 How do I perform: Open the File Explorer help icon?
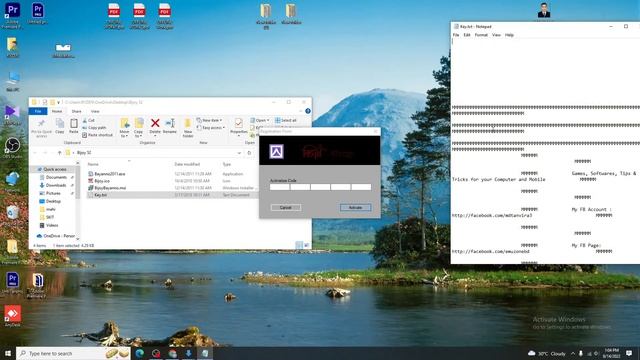[308, 111]
